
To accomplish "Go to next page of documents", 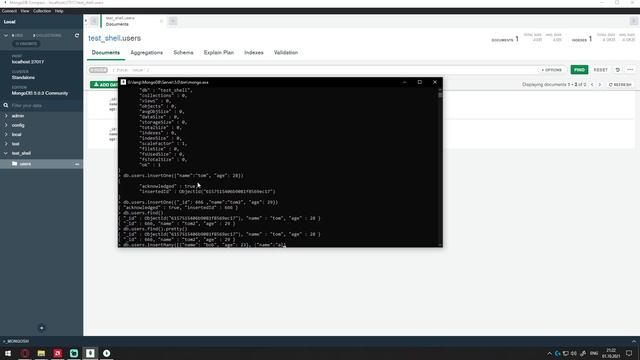I will pos(600,84).
